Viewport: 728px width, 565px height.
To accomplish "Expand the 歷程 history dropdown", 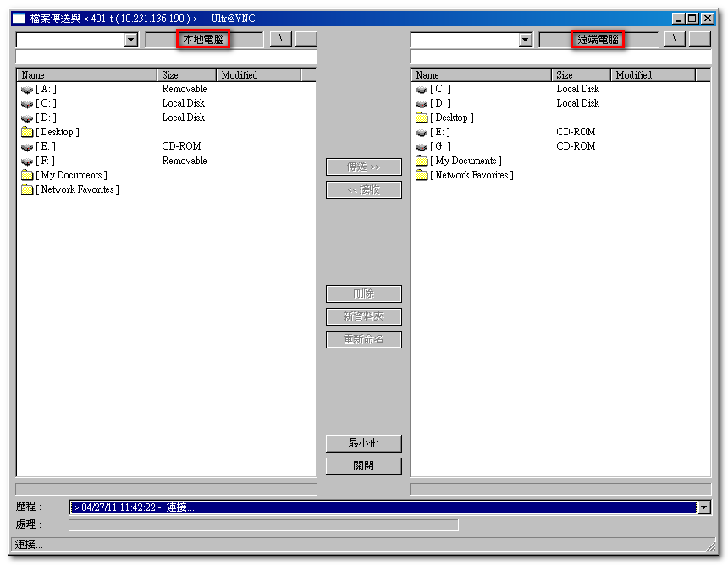I will point(703,507).
